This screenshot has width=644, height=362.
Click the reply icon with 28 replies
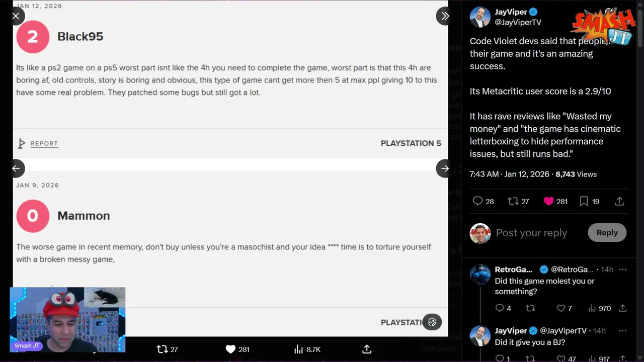pos(478,201)
